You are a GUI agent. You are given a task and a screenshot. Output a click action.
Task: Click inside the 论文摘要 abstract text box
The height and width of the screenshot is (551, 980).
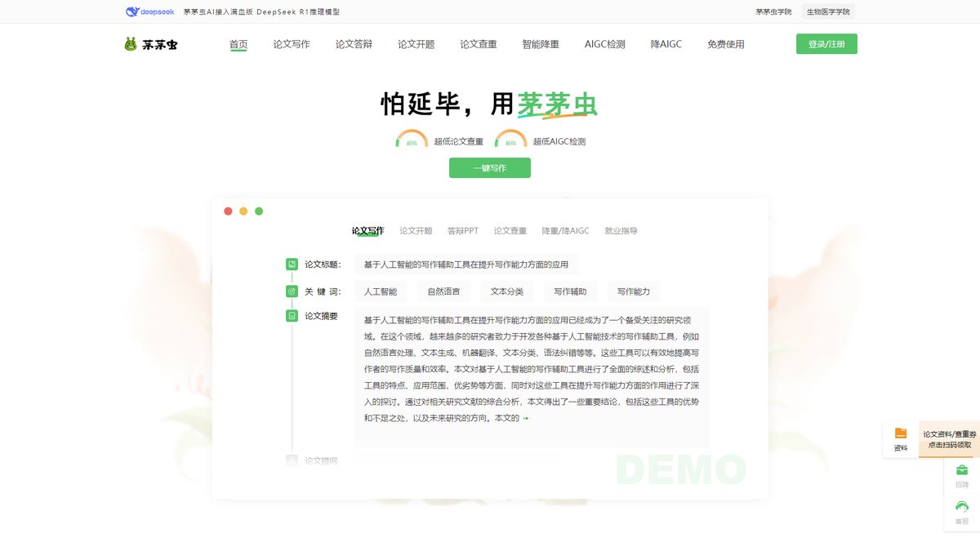coord(532,377)
